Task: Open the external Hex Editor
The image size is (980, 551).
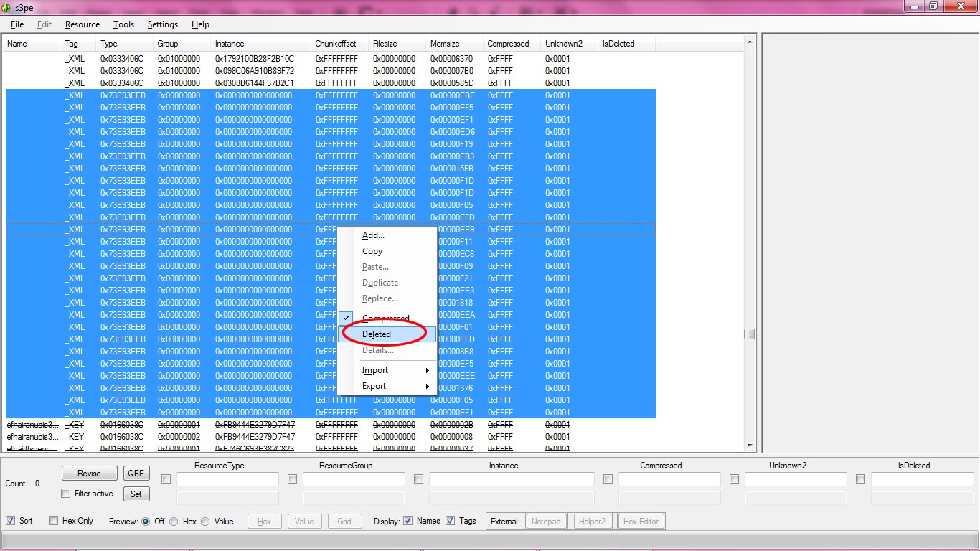Action: tap(640, 521)
